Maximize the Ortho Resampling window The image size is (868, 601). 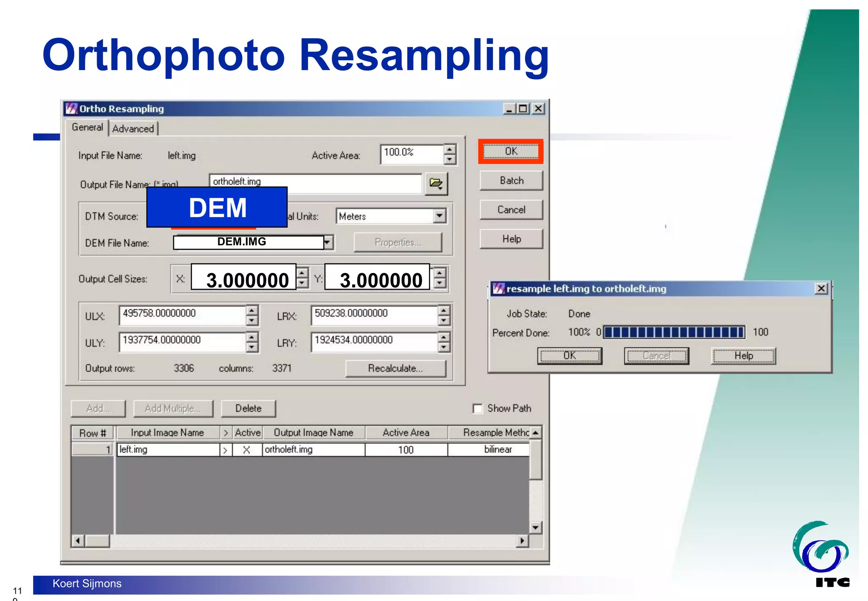pos(523,109)
